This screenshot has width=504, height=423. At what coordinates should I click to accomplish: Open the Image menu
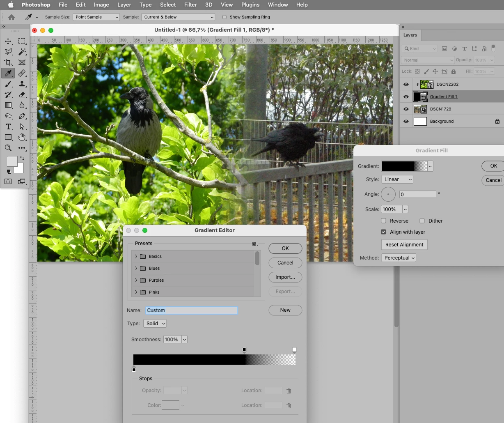(x=101, y=5)
